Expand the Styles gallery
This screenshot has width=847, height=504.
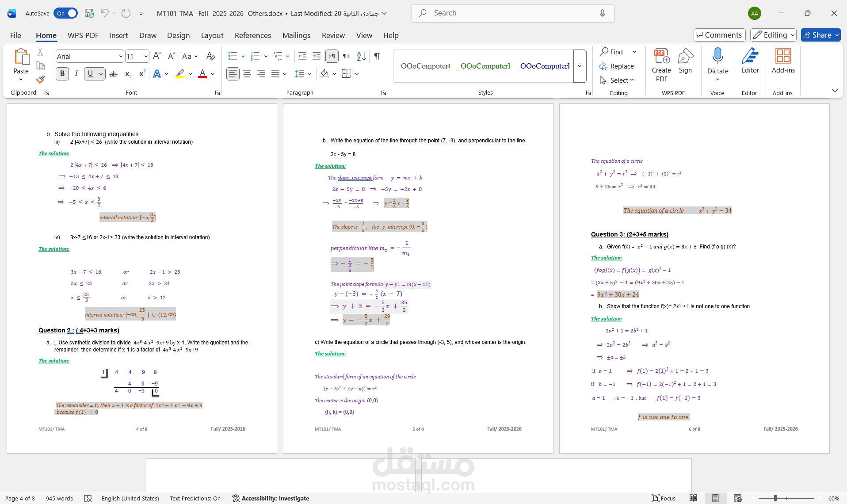[x=580, y=66]
